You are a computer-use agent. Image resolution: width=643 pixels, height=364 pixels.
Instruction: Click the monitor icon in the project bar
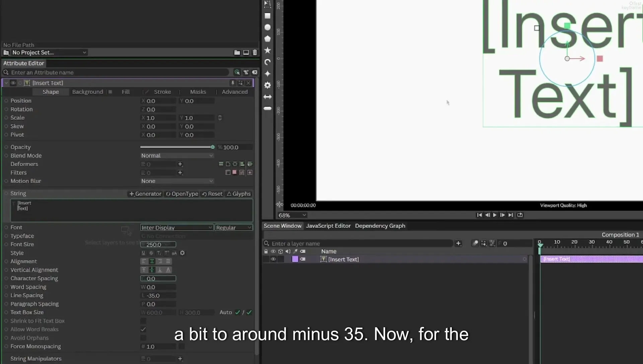(x=246, y=53)
